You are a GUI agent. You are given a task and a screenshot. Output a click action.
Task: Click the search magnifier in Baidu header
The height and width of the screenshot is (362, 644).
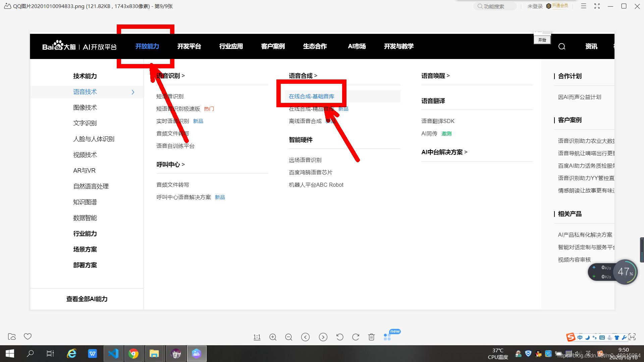pyautogui.click(x=562, y=47)
